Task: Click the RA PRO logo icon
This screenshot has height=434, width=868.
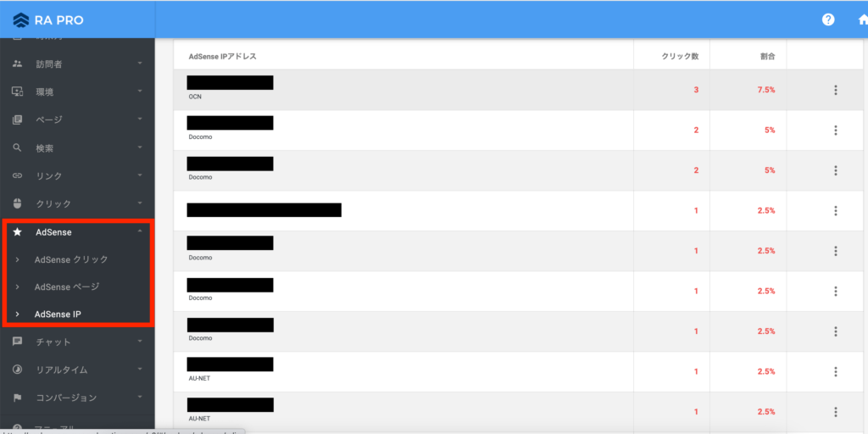Action: [x=21, y=19]
